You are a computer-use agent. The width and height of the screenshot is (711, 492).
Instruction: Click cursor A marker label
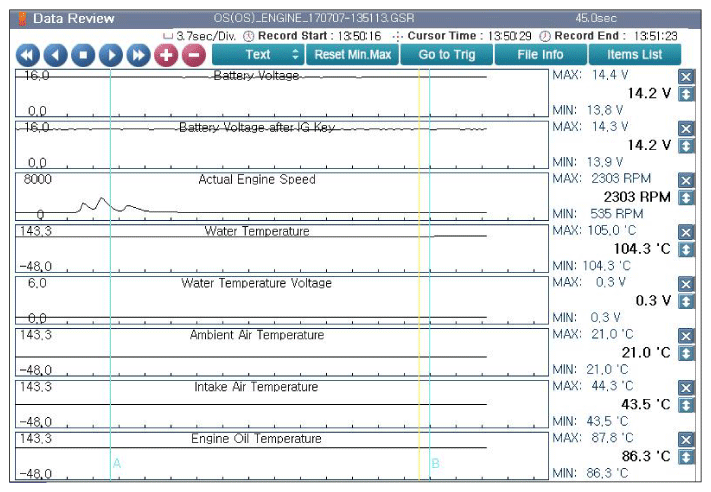(x=117, y=463)
